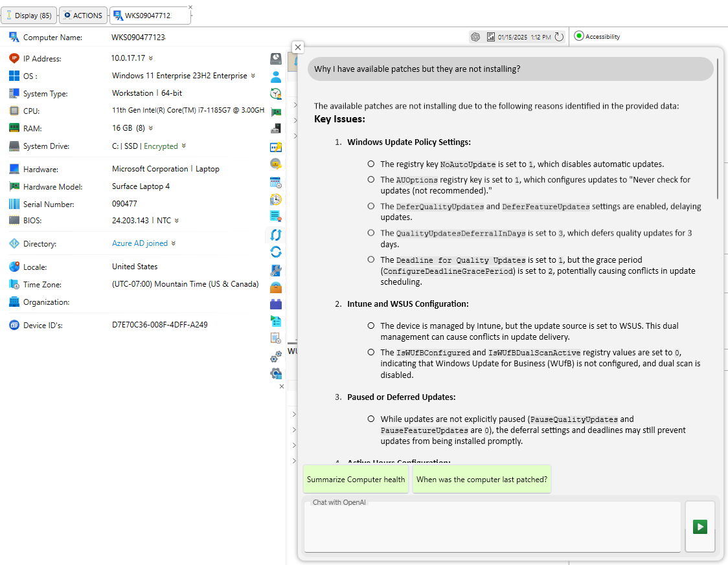Open the wrench maintenance sidebar icon
The height and width of the screenshot is (565, 728).
(x=276, y=270)
